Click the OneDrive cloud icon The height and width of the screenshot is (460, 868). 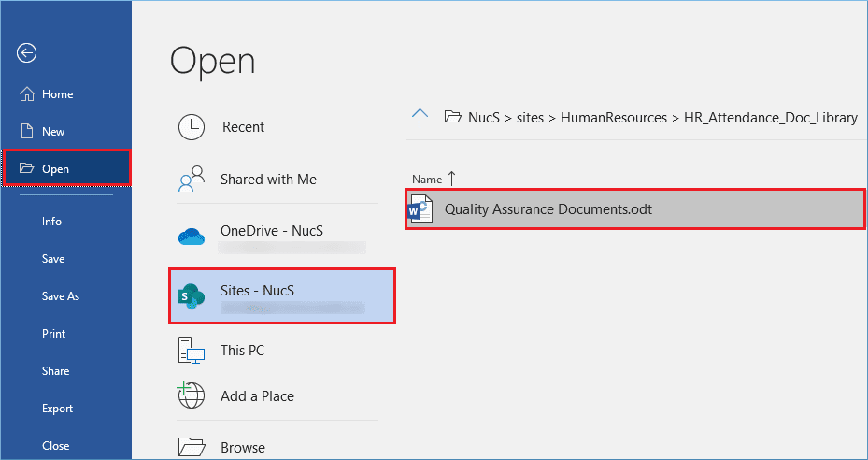click(192, 237)
